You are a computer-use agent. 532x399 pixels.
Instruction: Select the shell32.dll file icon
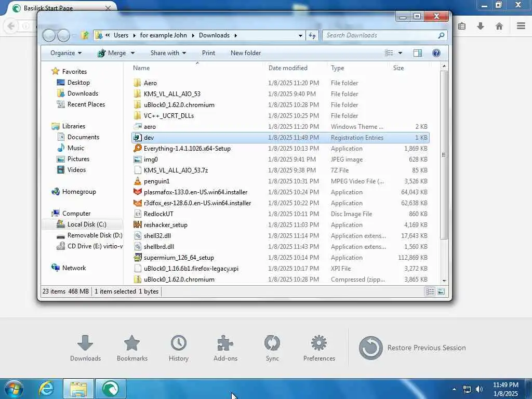tap(137, 235)
